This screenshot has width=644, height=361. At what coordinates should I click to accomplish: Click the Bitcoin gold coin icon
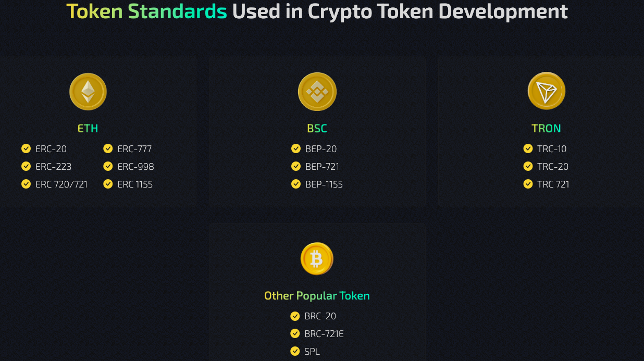coord(317,259)
